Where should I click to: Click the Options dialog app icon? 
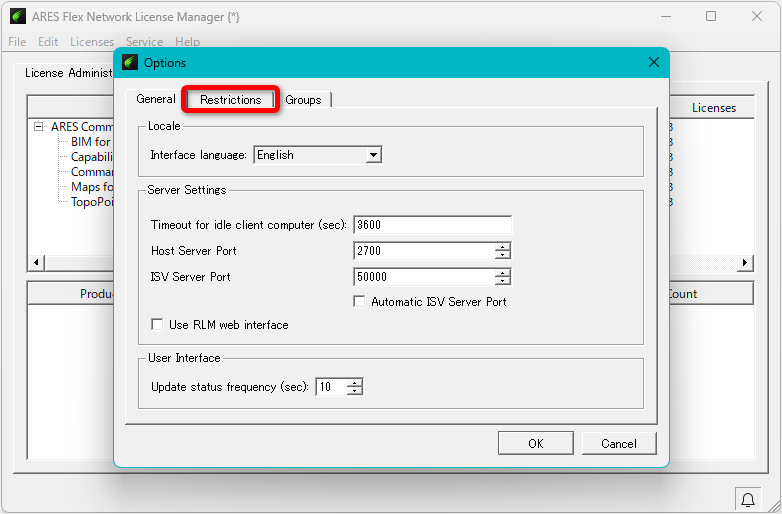click(x=130, y=62)
